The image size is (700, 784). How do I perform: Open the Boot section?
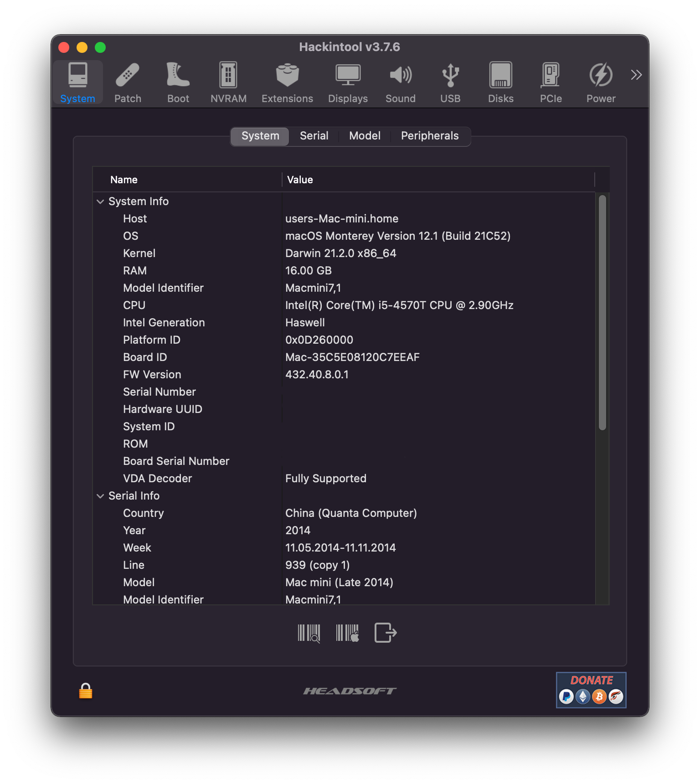pos(178,83)
